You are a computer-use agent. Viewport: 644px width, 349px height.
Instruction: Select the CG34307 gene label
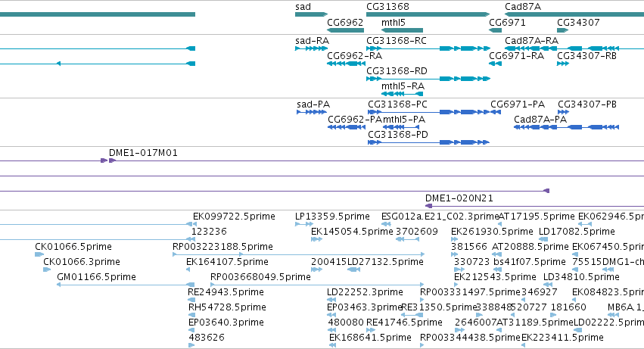[x=578, y=23]
